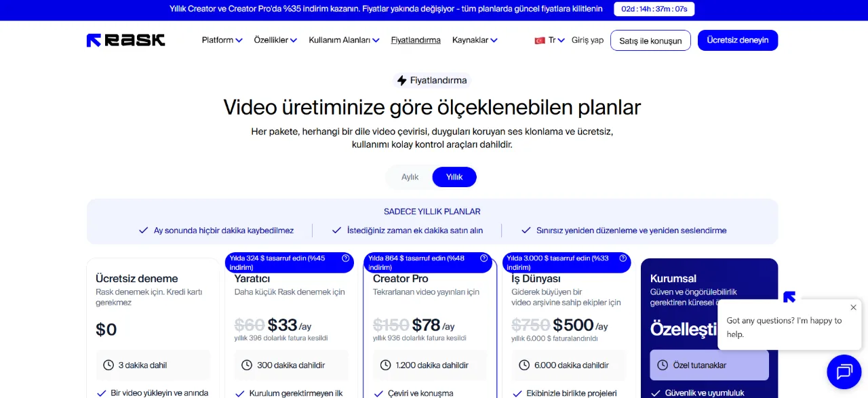Click checkmark beside 'Ekibinizle birlikte projeleri'
Image resolution: width=868 pixels, height=398 pixels.
point(517,393)
